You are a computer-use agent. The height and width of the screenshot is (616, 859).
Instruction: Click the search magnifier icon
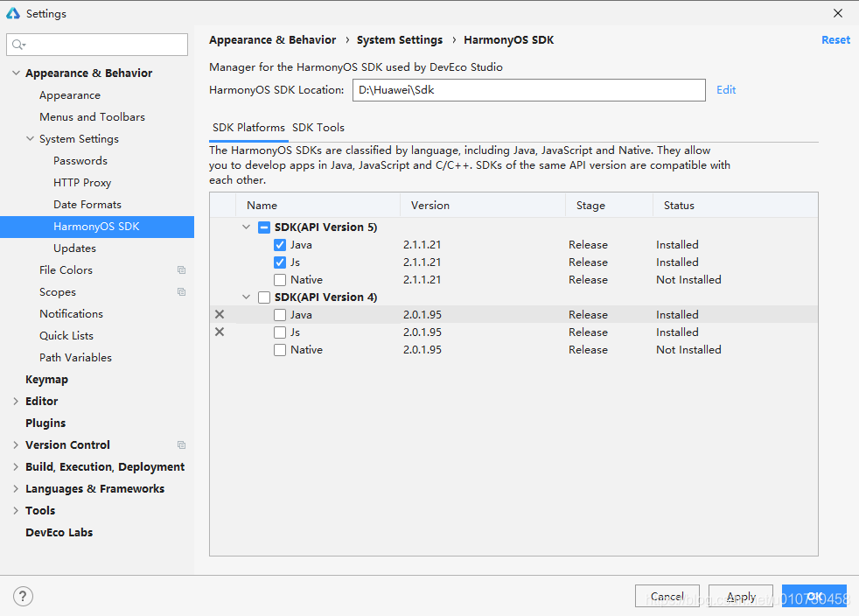pos(18,45)
